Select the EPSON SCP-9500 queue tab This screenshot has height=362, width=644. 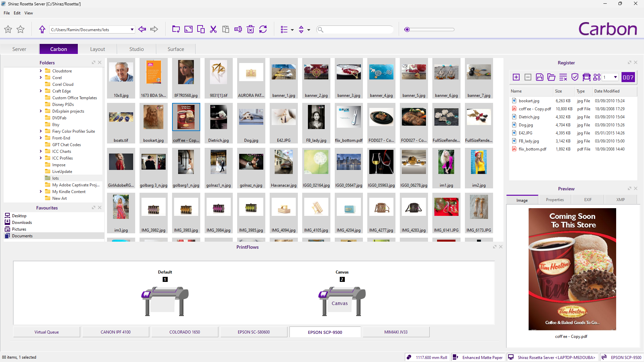325,332
